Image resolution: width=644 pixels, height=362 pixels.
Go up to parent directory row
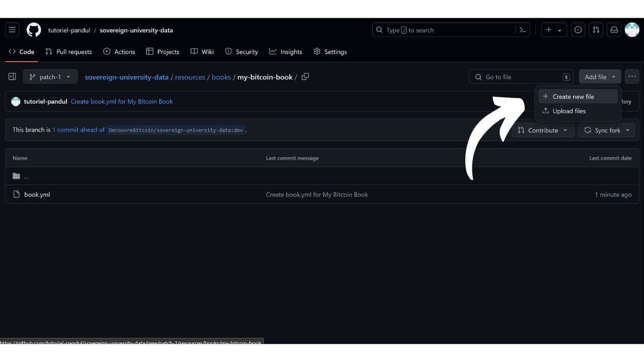[x=321, y=176]
